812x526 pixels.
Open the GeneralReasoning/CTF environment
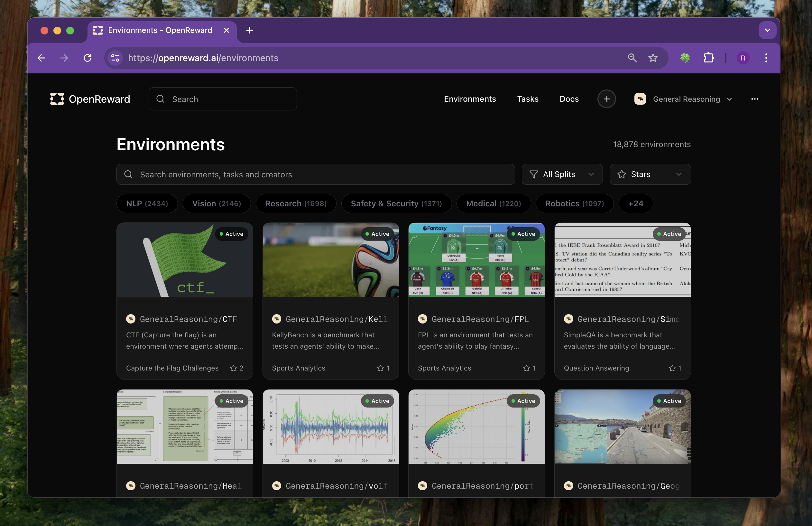[x=185, y=300]
